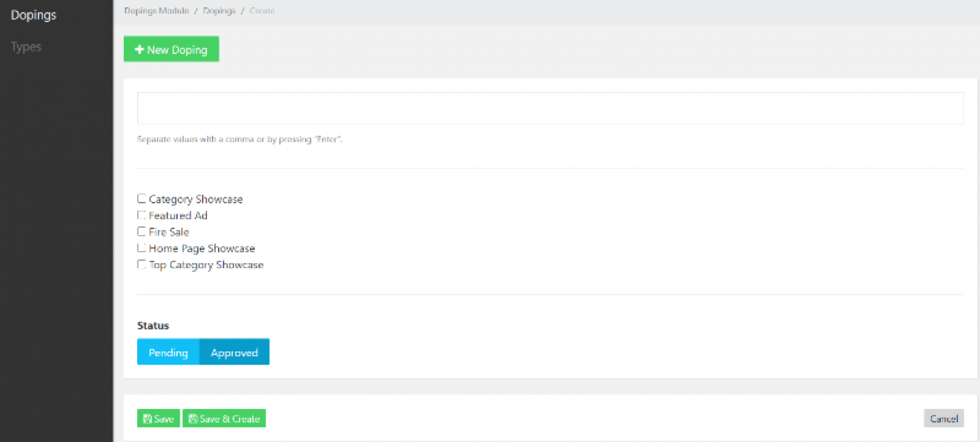The width and height of the screenshot is (980, 442).
Task: Click the Fire Sale label text
Action: click(169, 231)
